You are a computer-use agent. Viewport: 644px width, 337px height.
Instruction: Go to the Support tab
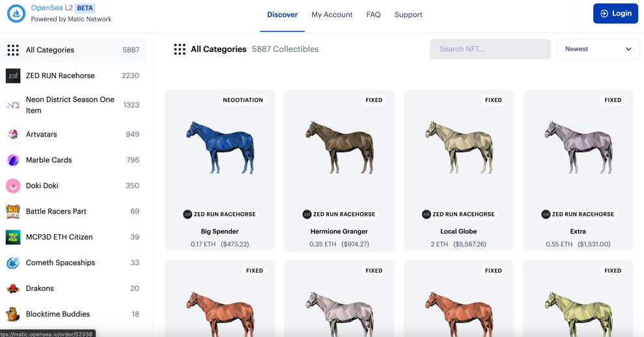(408, 14)
